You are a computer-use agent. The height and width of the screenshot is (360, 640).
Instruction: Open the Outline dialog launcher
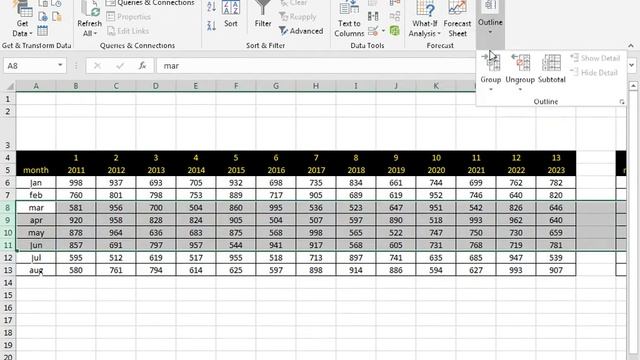[622, 102]
